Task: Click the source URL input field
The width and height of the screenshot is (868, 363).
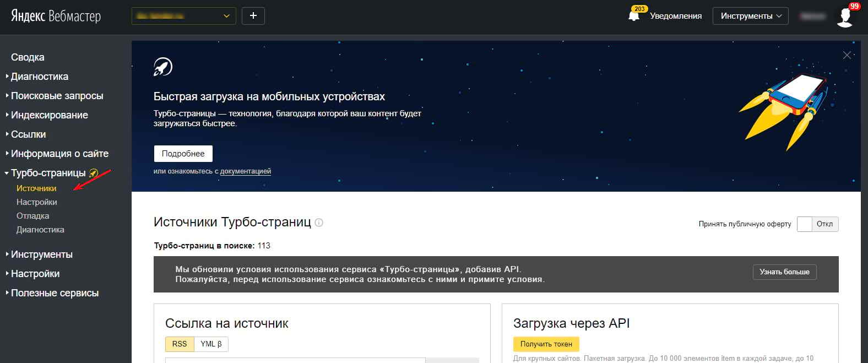Action: tap(295, 360)
